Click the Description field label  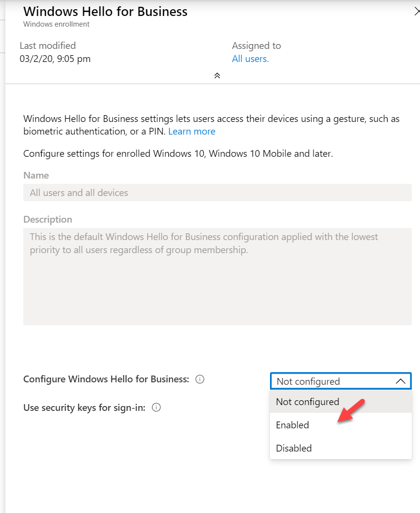pyautogui.click(x=48, y=220)
